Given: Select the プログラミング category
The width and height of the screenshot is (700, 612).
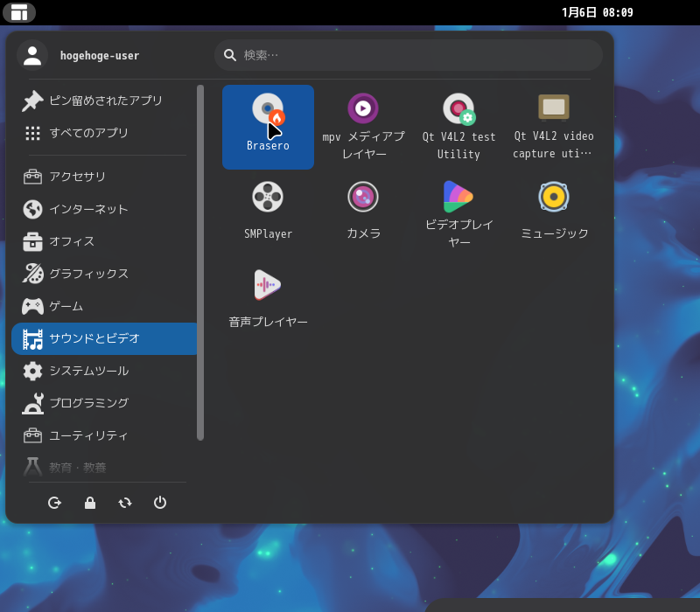Looking at the screenshot, I should (104, 403).
